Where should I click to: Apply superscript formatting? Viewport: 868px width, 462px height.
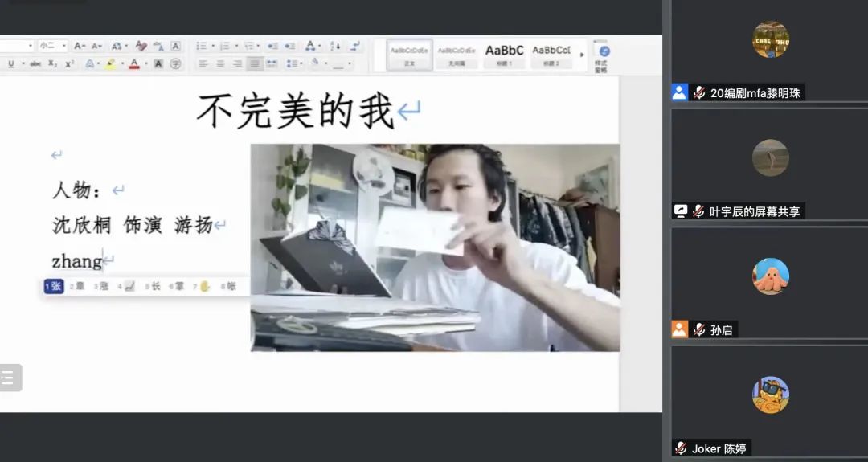[69, 64]
